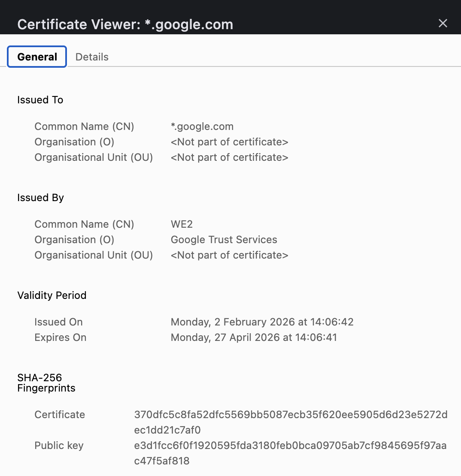Select the General tab

[x=37, y=57]
